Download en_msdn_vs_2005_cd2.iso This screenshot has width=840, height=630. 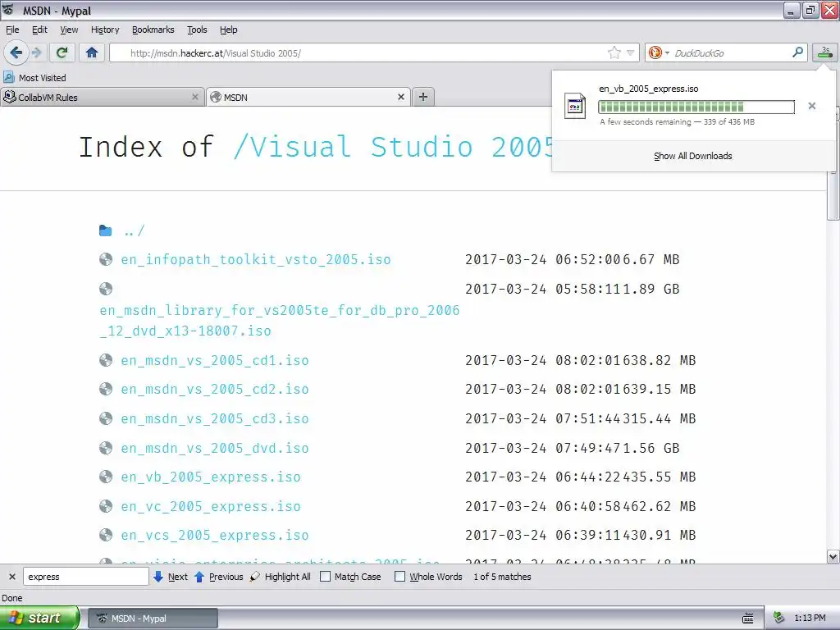[215, 389]
